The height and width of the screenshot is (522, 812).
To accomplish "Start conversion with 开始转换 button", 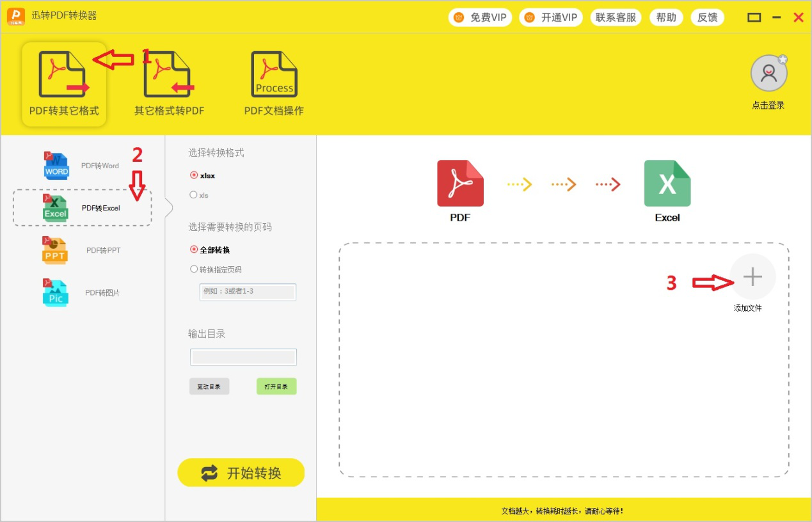I will 241,473.
